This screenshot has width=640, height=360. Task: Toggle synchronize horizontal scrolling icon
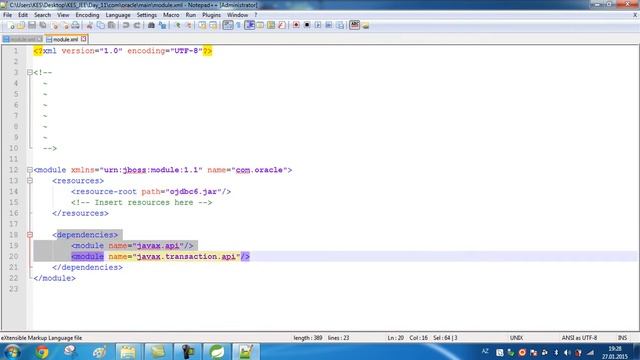click(x=213, y=25)
